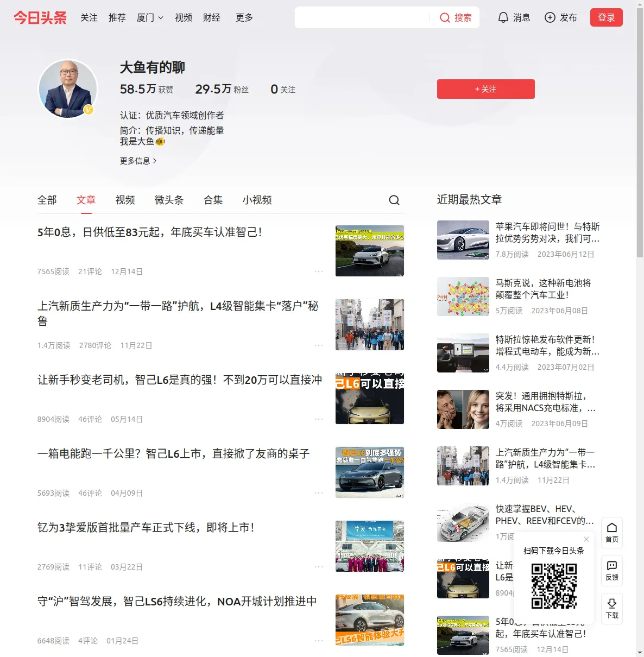
Task: Open notifications via the 消息 bell icon
Action: coord(503,17)
